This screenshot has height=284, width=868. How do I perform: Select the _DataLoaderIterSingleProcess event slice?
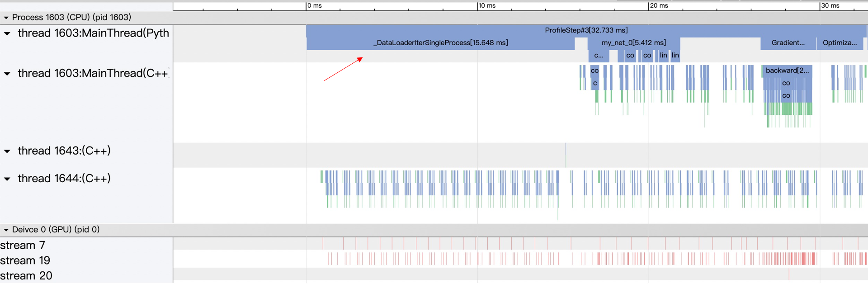pos(440,43)
